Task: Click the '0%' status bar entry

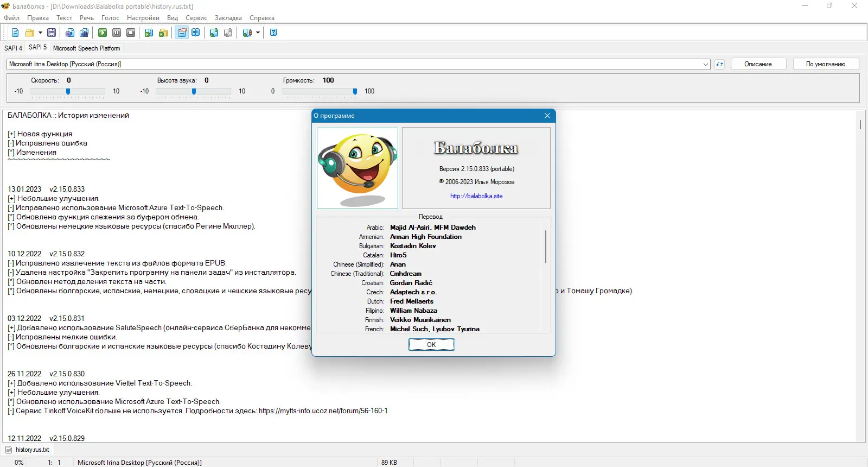Action: pyautogui.click(x=19, y=463)
